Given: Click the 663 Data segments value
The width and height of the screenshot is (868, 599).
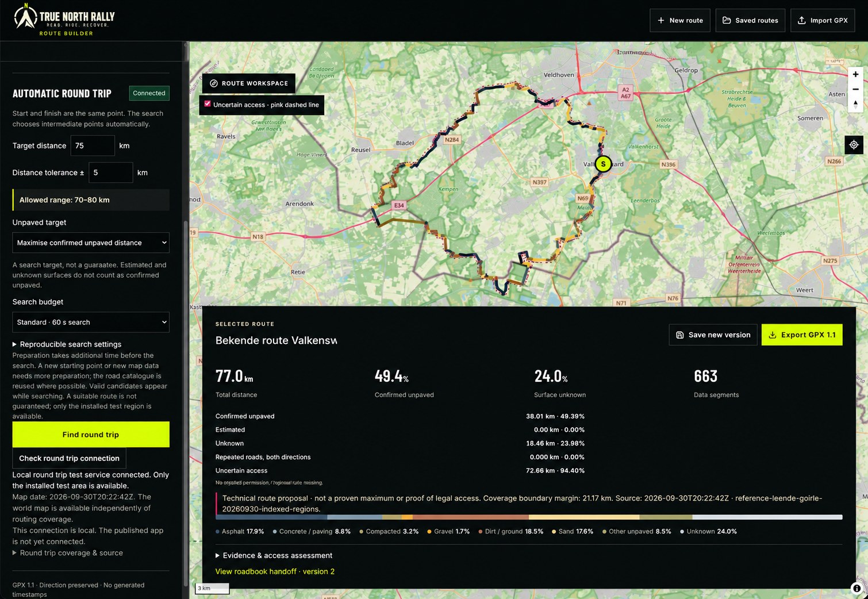Looking at the screenshot, I should (705, 376).
